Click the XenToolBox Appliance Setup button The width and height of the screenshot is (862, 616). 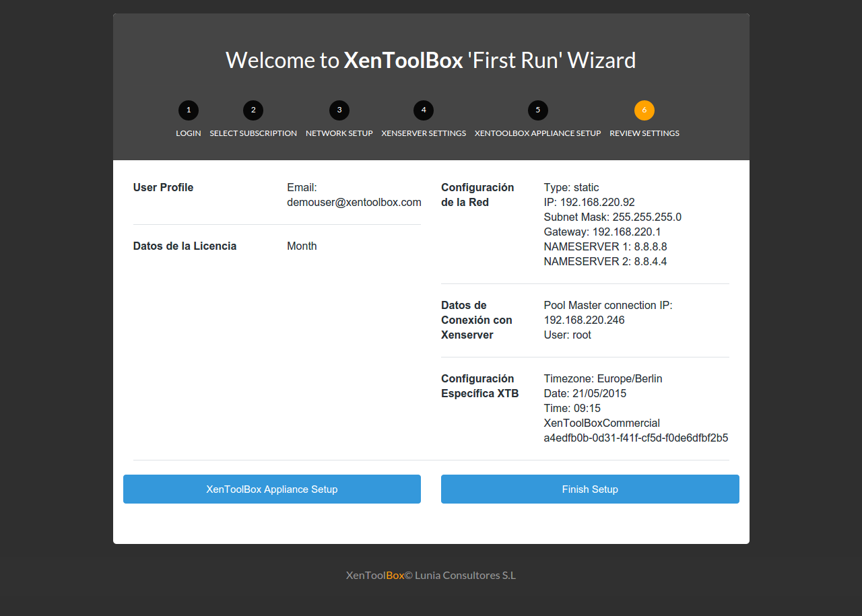[272, 489]
